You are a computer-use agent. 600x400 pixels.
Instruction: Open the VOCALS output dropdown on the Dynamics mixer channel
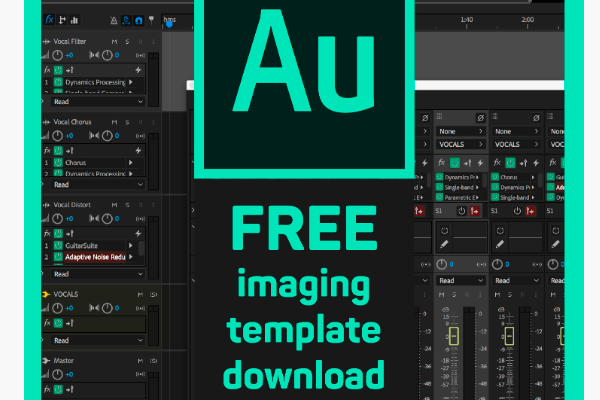tap(460, 144)
